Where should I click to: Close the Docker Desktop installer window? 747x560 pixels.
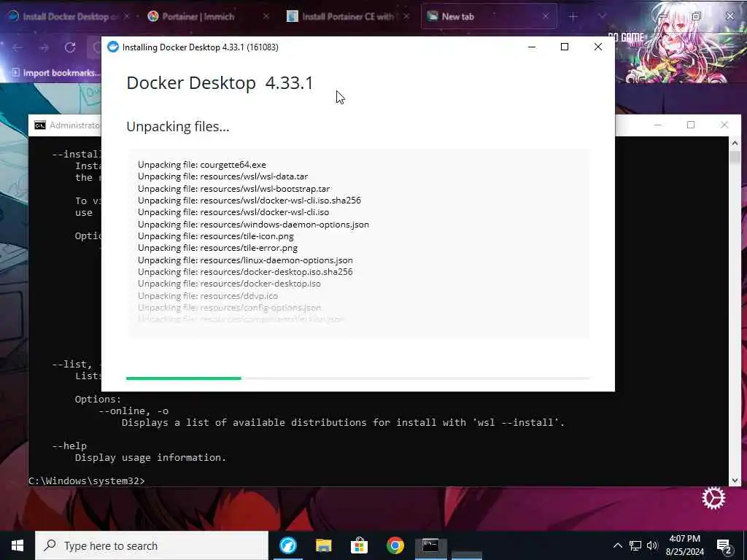598,47
